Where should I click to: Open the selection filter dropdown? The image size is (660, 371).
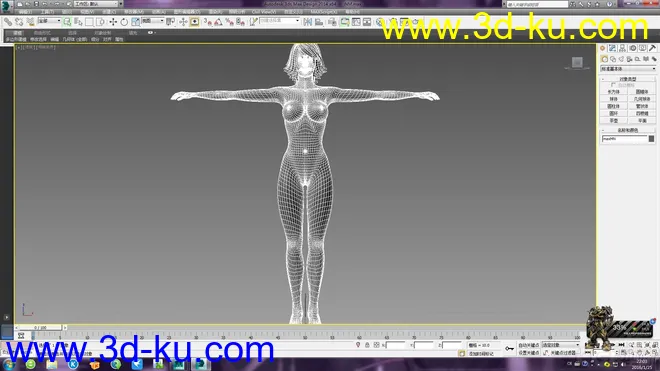49,21
